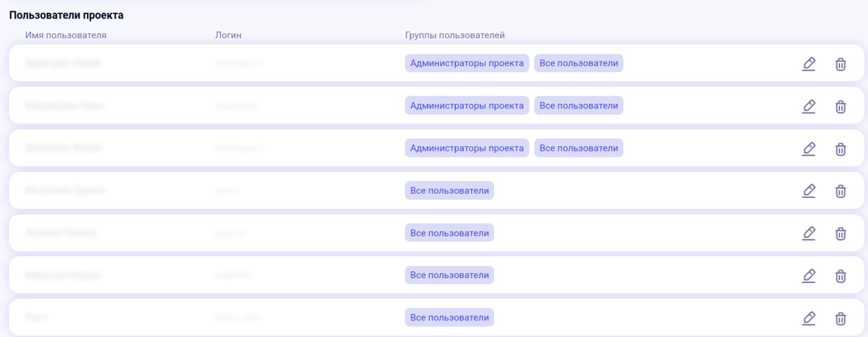
Task: Click the 'Пользователи проекта' section title
Action: pyautogui.click(x=66, y=15)
